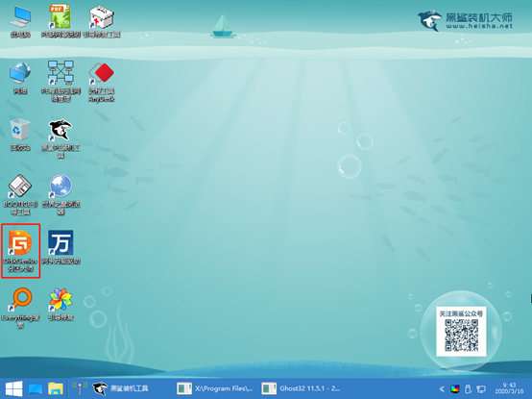Open the colorful pinwheel boot repair icon
Viewport: 532px width, 399px height.
tap(60, 304)
